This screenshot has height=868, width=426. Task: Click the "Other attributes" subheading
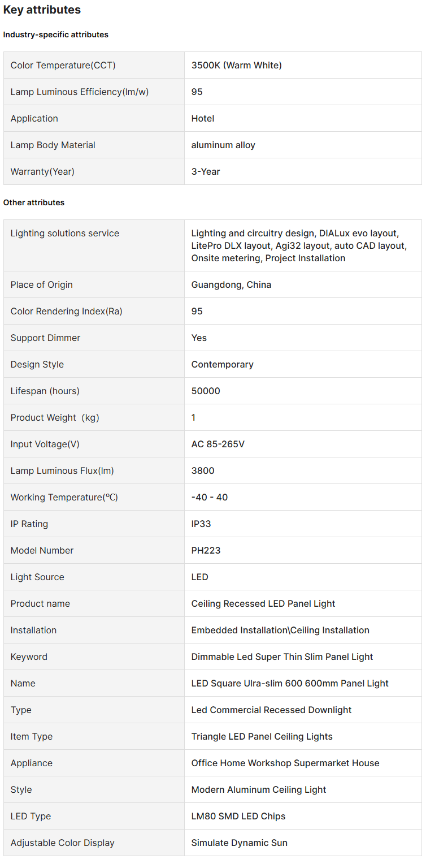[x=34, y=202]
